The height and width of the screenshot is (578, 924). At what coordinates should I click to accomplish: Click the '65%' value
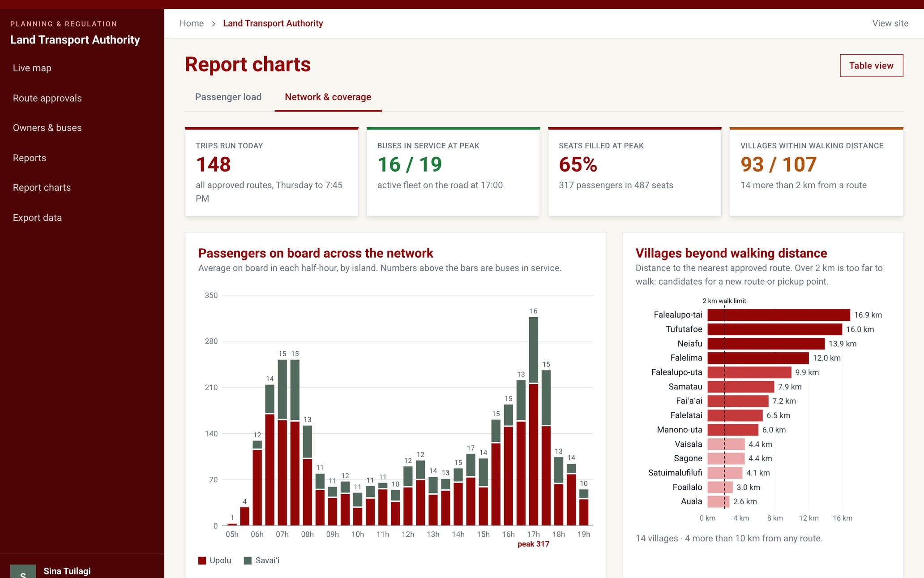(578, 164)
